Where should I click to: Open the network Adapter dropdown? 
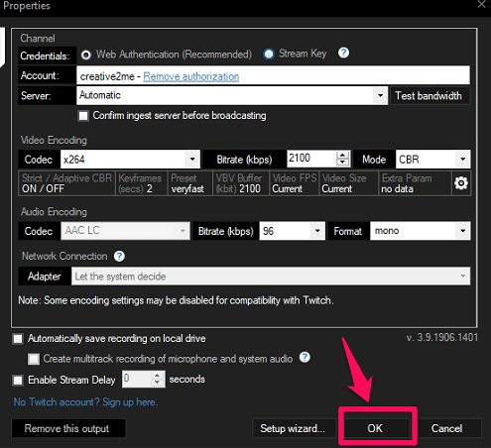pos(271,277)
